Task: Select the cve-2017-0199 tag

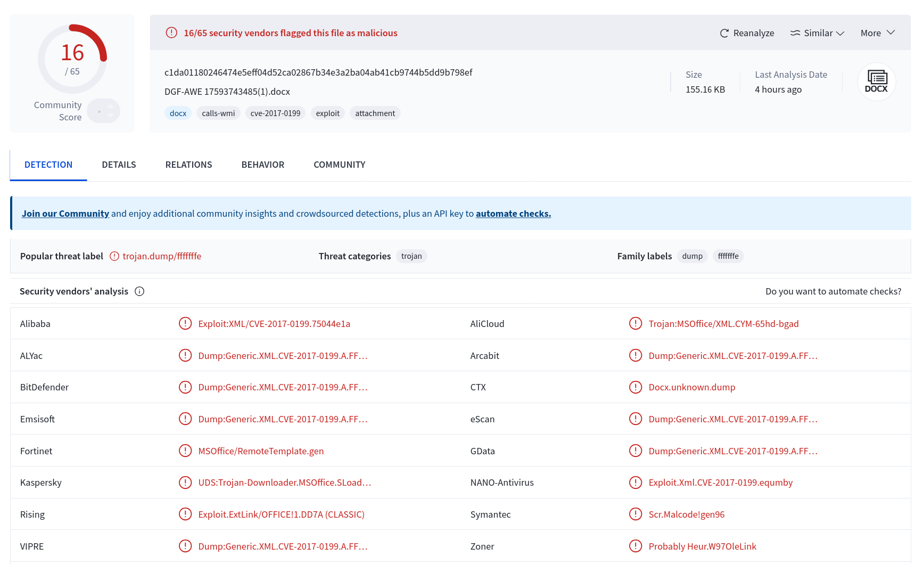Action: click(275, 113)
